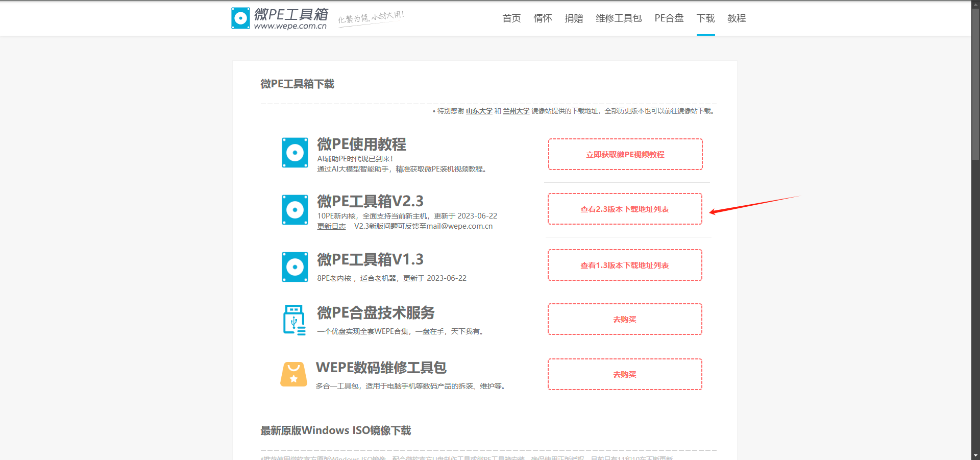980x460 pixels.
Task: Click the disc icon beside 微PE使用教程
Action: (295, 153)
